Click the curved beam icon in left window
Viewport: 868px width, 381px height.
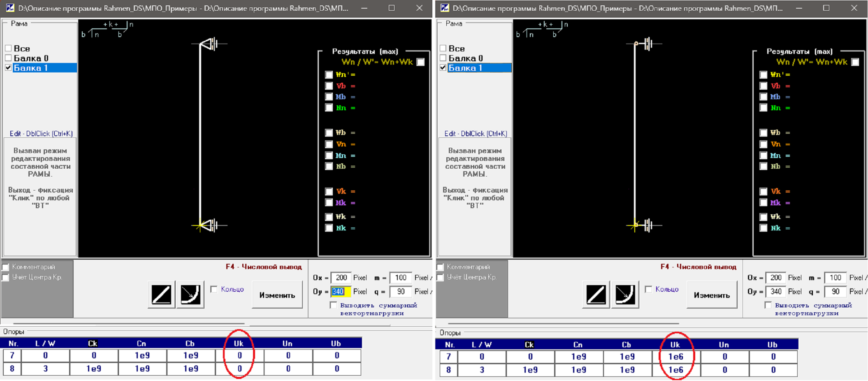[x=190, y=294]
